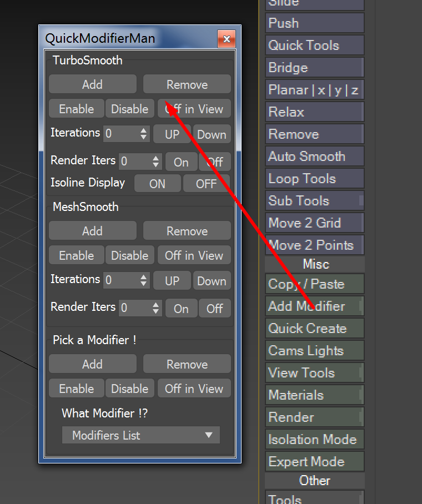The height and width of the screenshot is (504, 422).
Task: Raise MeshSmooth iterations with UP button
Action: pos(172,281)
